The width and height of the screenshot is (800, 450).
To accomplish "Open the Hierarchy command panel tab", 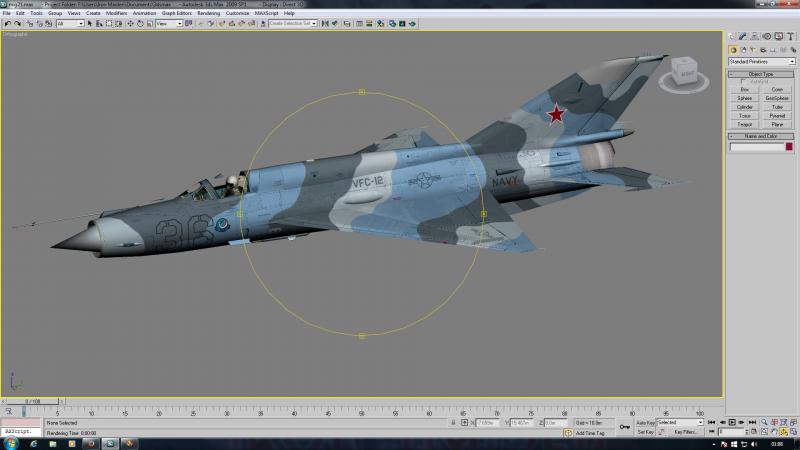I will [x=755, y=36].
